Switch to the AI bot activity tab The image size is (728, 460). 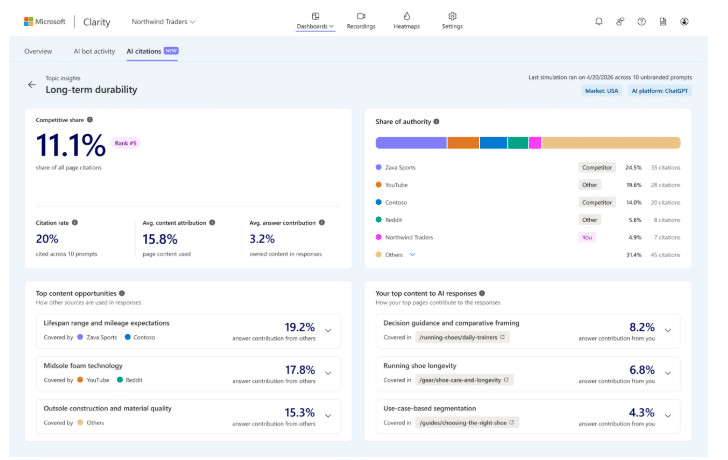94,50
